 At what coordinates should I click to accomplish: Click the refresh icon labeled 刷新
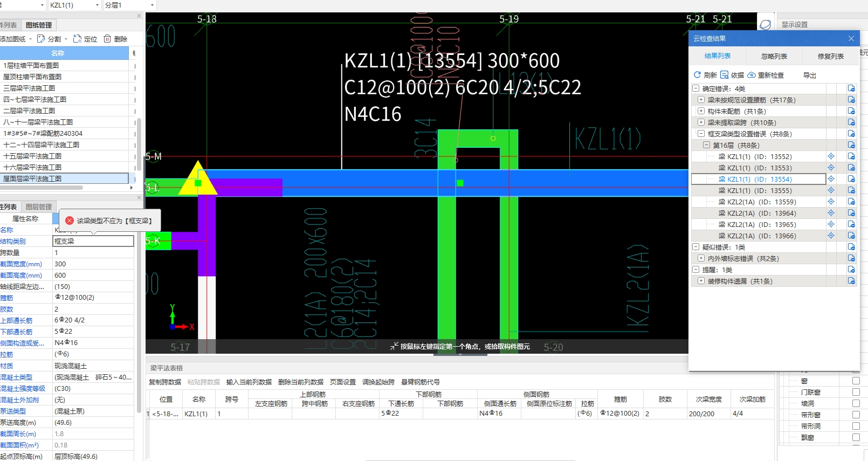[x=697, y=75]
